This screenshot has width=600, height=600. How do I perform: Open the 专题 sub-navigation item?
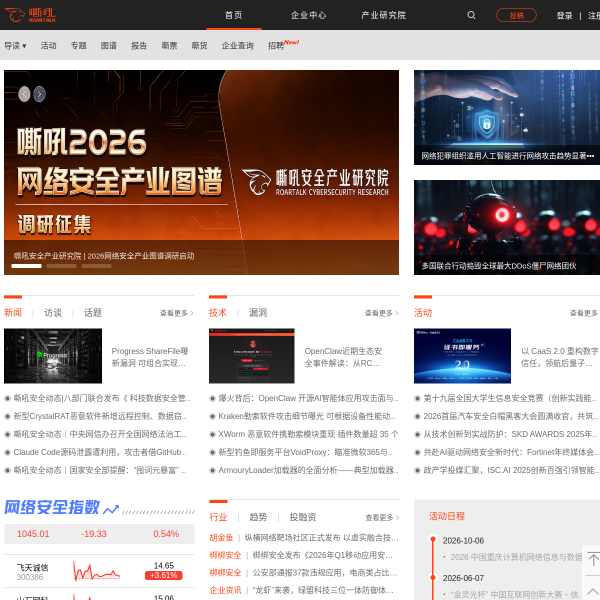[x=79, y=46]
